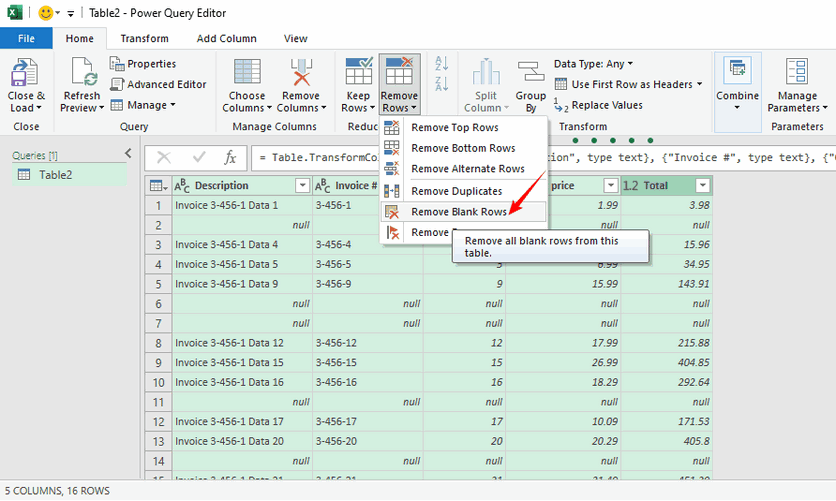Confirm formula with the checkmark icon
The height and width of the screenshot is (501, 836).
point(199,157)
